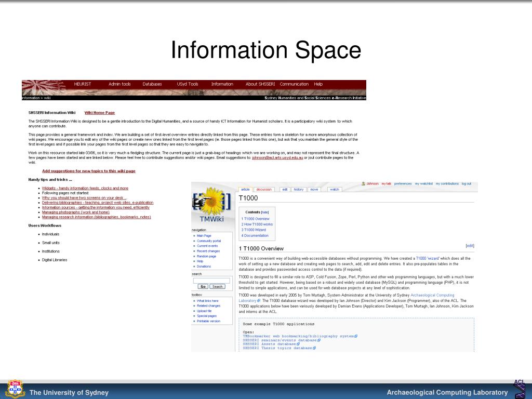
Task: Open the SHSSERI Thesis topics database link
Action: [279, 348]
